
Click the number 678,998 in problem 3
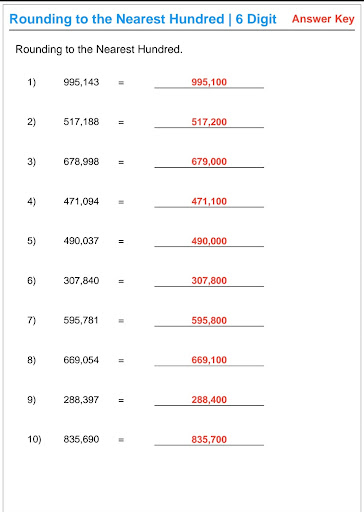pos(81,162)
